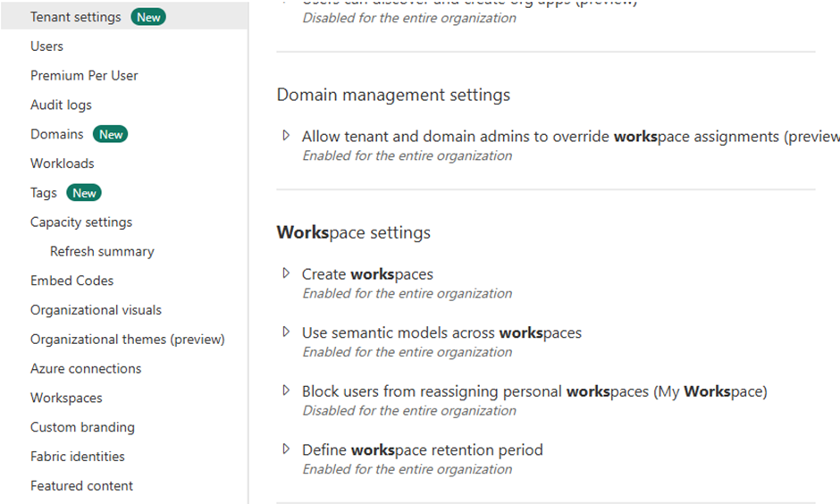Navigate to Workloads
The width and height of the screenshot is (840, 504).
(62, 164)
